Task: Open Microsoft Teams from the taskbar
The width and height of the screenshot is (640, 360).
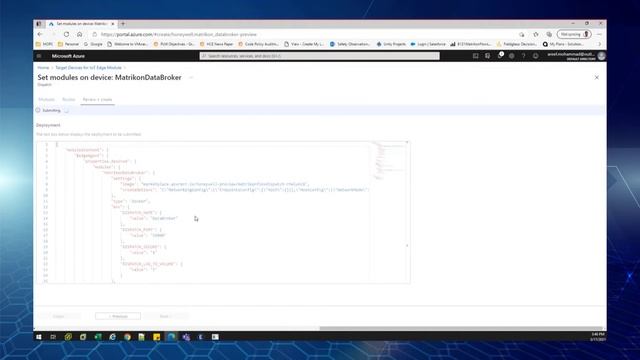Action: pos(186,337)
